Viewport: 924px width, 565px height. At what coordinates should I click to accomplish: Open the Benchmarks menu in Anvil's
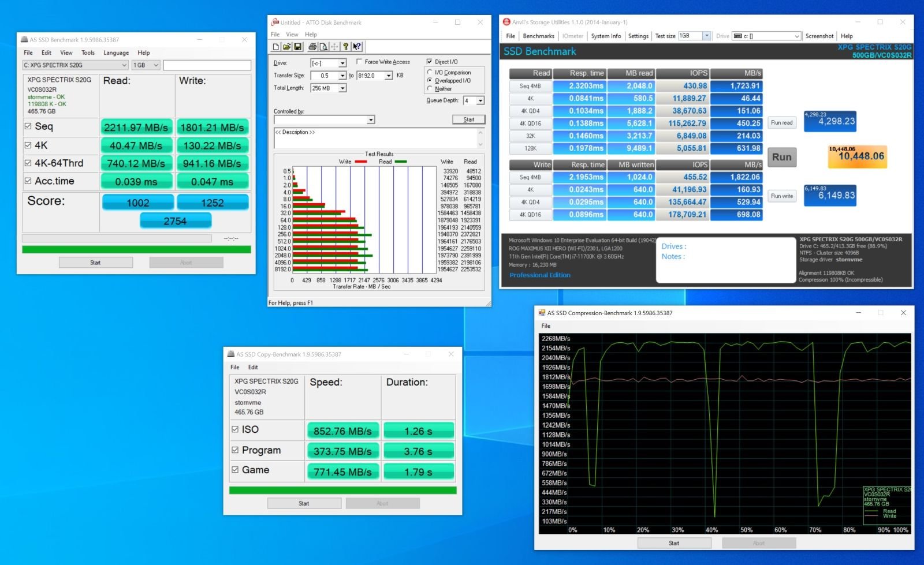pyautogui.click(x=538, y=36)
